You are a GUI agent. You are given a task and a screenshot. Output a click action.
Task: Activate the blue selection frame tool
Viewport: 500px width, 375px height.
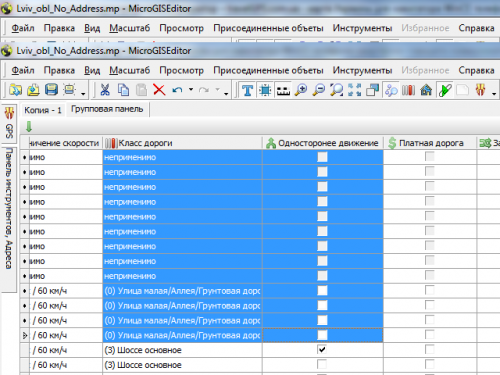tap(265, 90)
